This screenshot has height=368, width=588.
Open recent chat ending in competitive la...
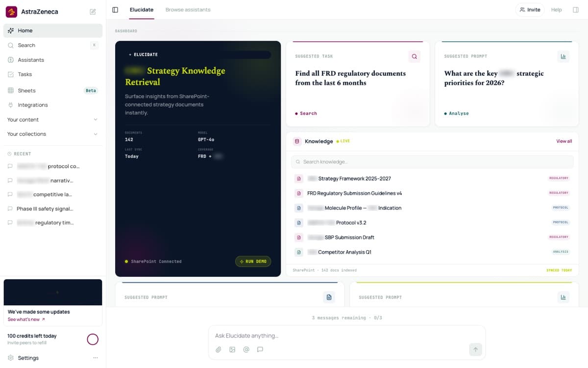53,194
